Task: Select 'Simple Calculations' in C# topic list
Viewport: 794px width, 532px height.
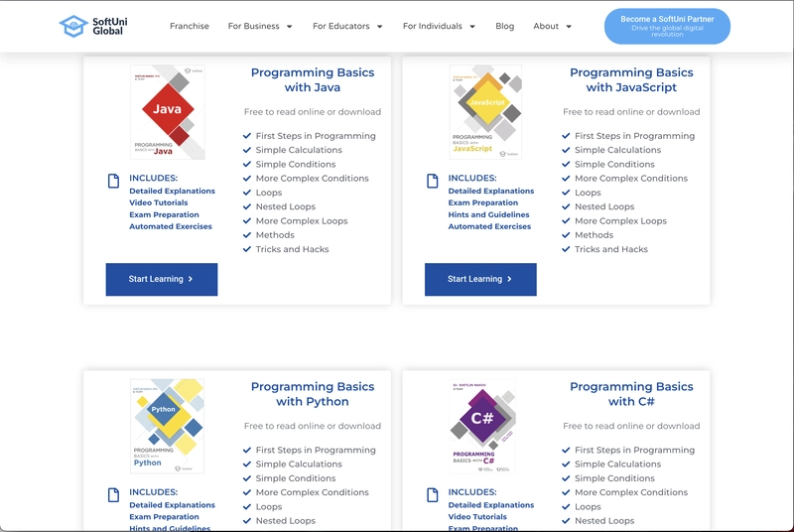Action: click(x=617, y=465)
